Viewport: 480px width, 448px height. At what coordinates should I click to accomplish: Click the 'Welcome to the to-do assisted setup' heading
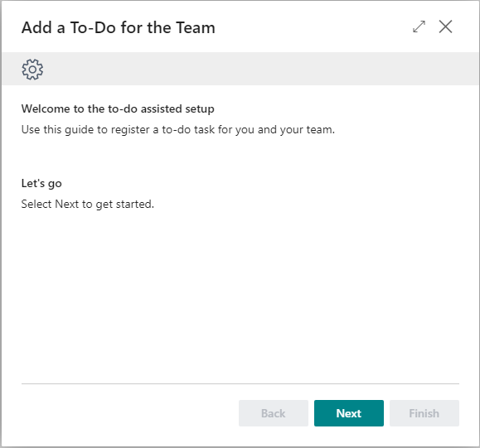point(118,108)
